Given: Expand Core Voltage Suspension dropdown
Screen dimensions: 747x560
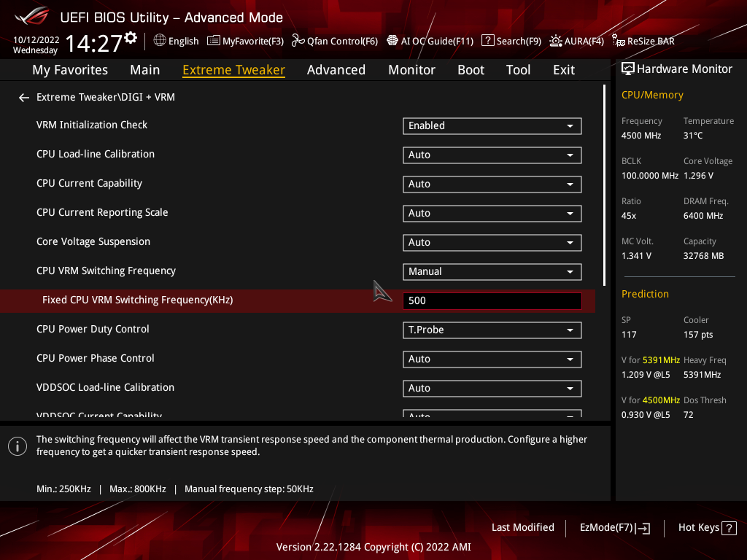Looking at the screenshot, I should (x=492, y=242).
